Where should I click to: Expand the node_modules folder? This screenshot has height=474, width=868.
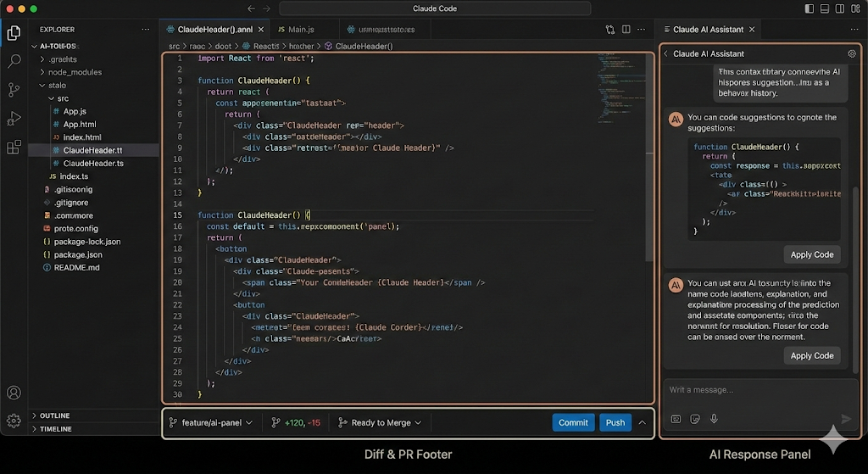tap(75, 72)
